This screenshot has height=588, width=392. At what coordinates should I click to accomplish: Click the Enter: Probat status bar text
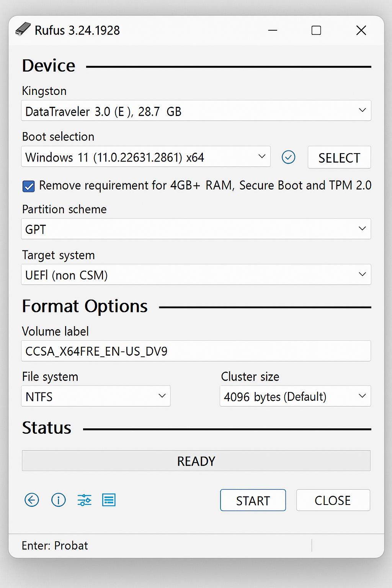(55, 546)
